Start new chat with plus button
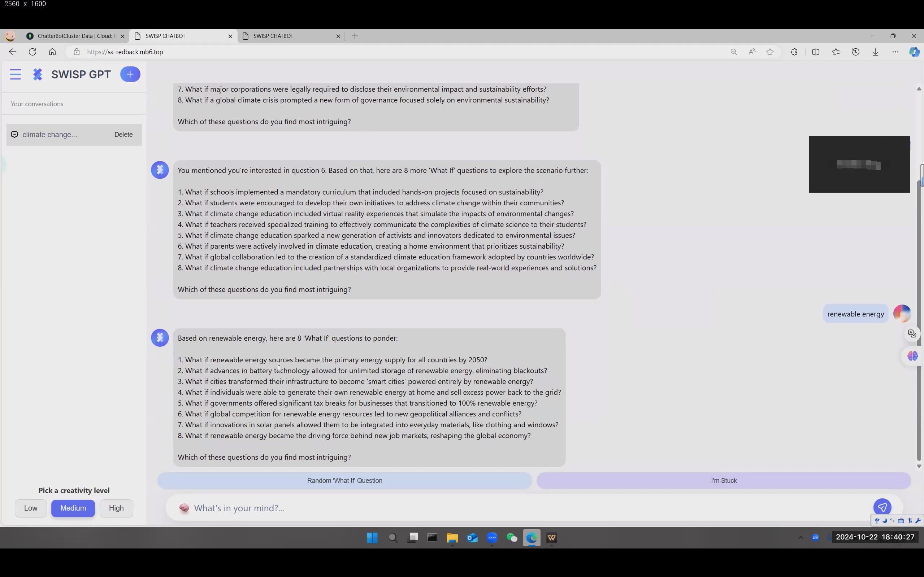Viewport: 924px width, 577px height. point(130,74)
